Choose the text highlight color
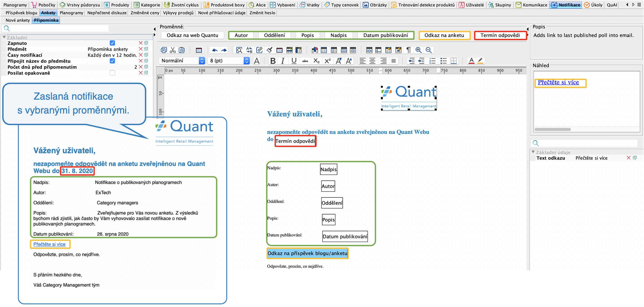 tap(480, 61)
